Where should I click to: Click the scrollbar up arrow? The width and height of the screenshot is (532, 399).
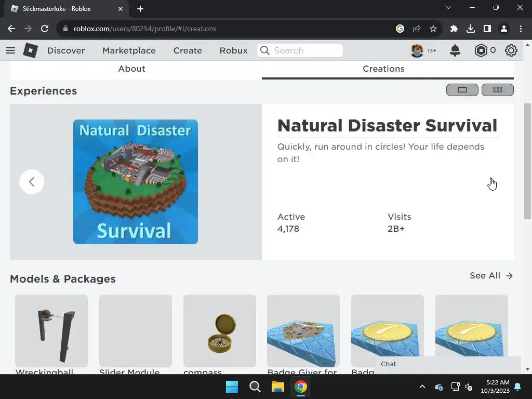pos(527,45)
